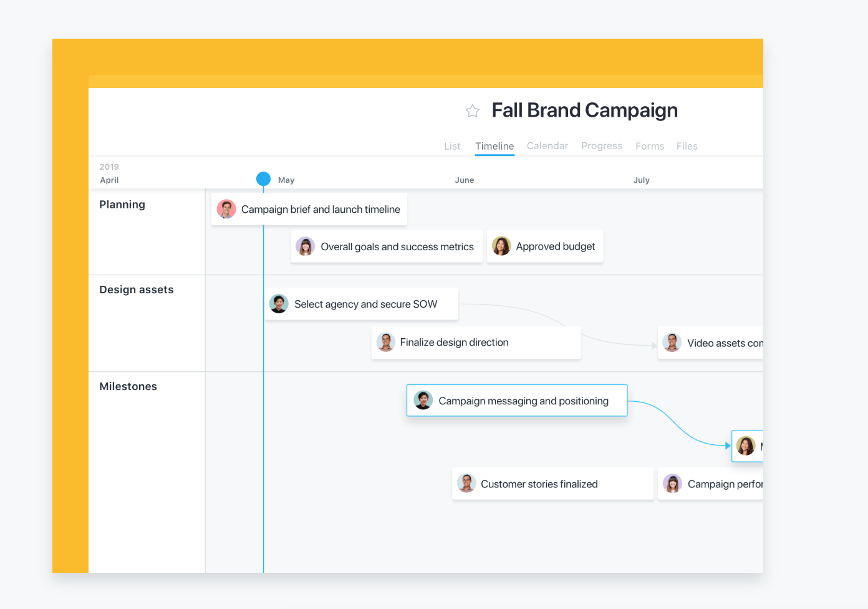Viewport: 868px width, 609px height.
Task: Switch to the List tab
Action: 453,145
